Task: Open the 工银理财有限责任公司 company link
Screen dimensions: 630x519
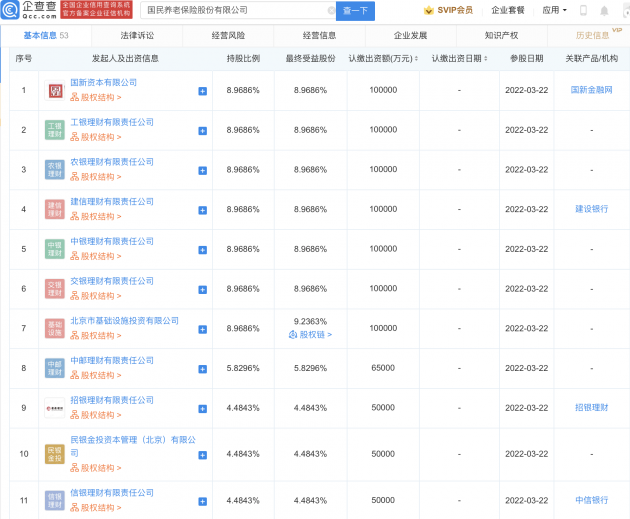Action: point(112,122)
